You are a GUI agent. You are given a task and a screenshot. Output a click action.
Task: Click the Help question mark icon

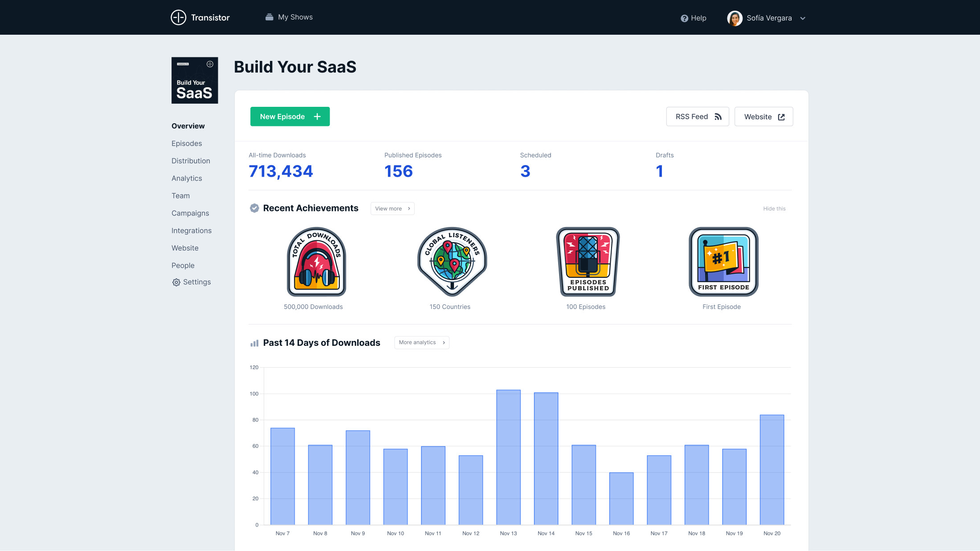[684, 18]
